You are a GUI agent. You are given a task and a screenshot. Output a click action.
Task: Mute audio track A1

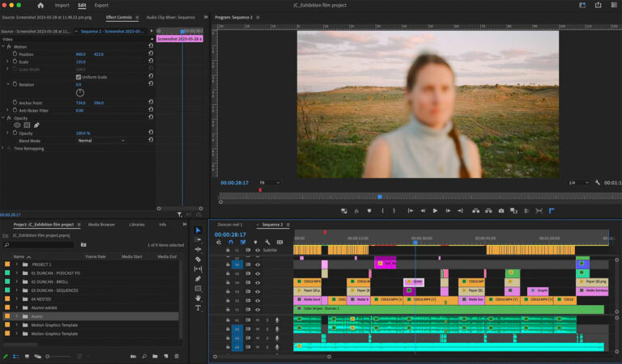coord(258,320)
